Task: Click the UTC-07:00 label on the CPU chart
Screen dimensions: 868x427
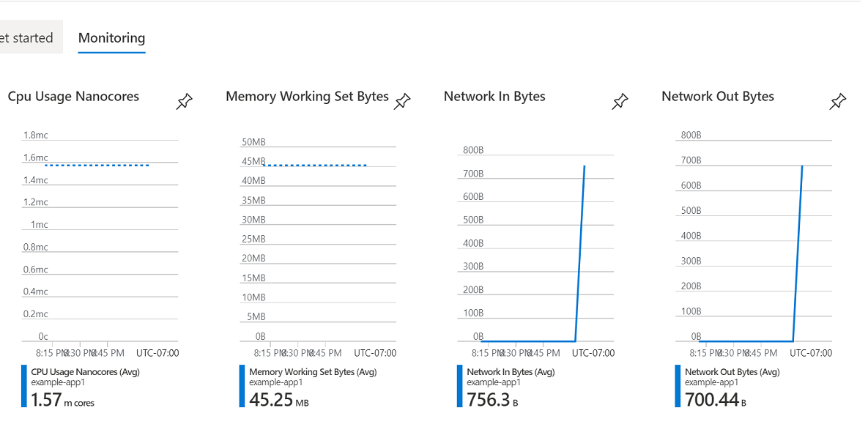Action: 157,352
